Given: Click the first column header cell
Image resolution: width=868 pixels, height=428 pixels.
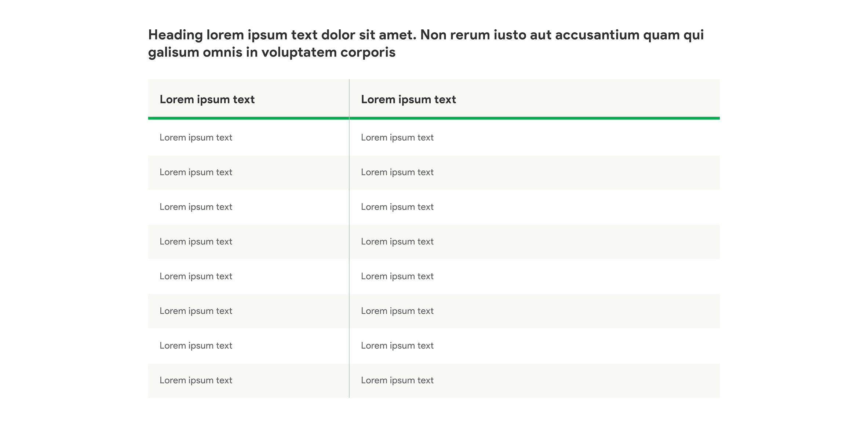Looking at the screenshot, I should [207, 99].
